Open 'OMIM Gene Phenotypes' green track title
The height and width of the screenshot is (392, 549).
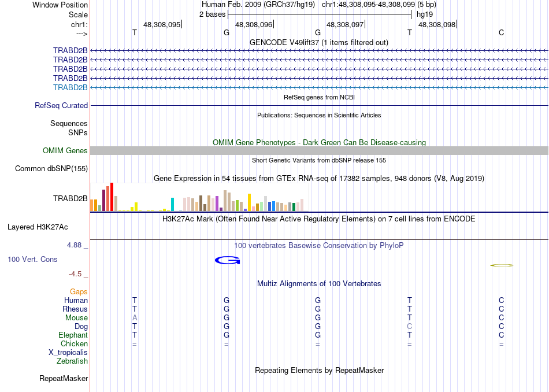(319, 143)
